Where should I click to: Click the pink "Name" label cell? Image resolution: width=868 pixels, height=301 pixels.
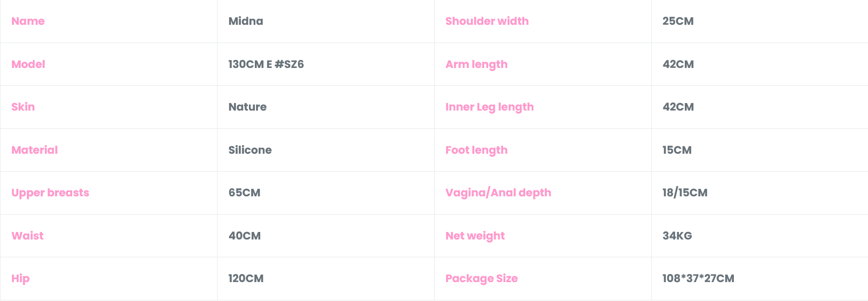pyautogui.click(x=28, y=21)
